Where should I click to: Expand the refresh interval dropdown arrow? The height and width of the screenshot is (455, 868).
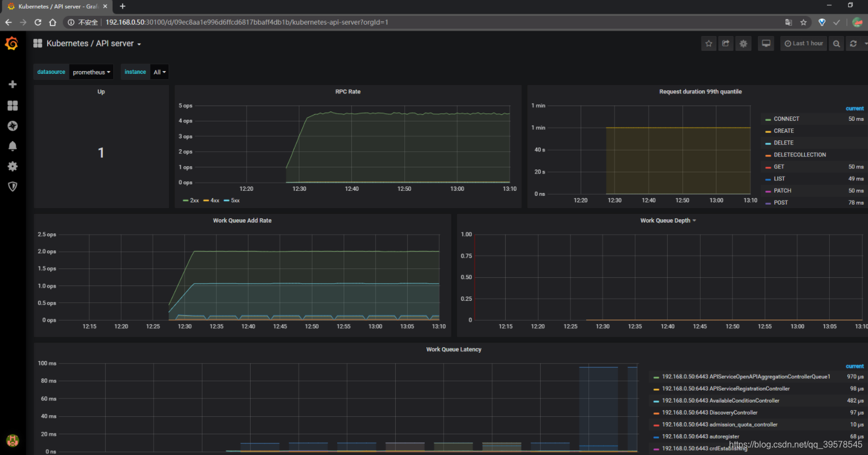click(865, 43)
